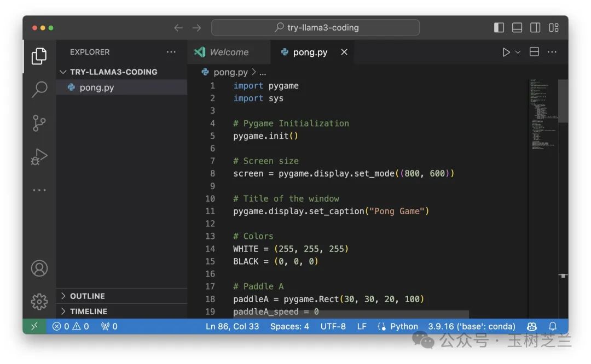This screenshot has height=364, width=591.
Task: Click the '"Pong Game"' string literal
Action: (397, 211)
